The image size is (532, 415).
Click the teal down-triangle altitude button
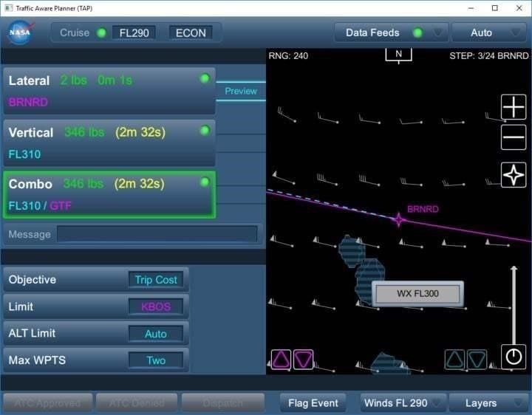[477, 359]
